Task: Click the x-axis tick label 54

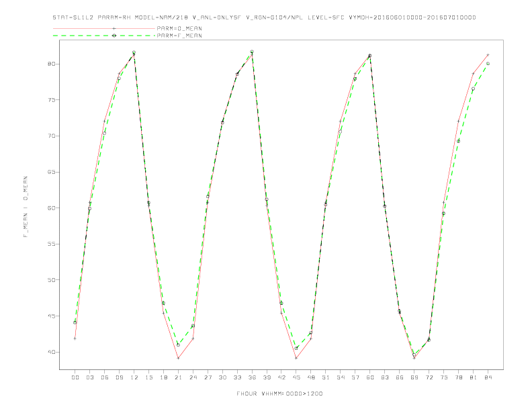Action: tap(341, 377)
